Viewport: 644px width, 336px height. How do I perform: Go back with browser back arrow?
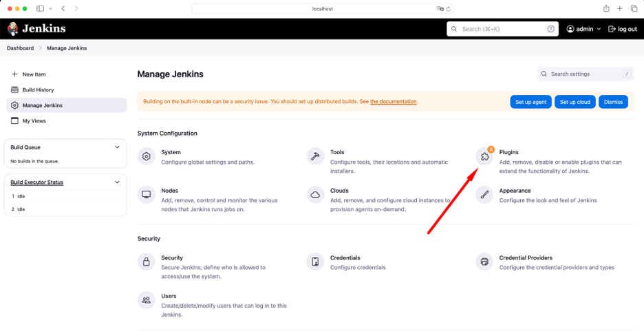pyautogui.click(x=63, y=9)
